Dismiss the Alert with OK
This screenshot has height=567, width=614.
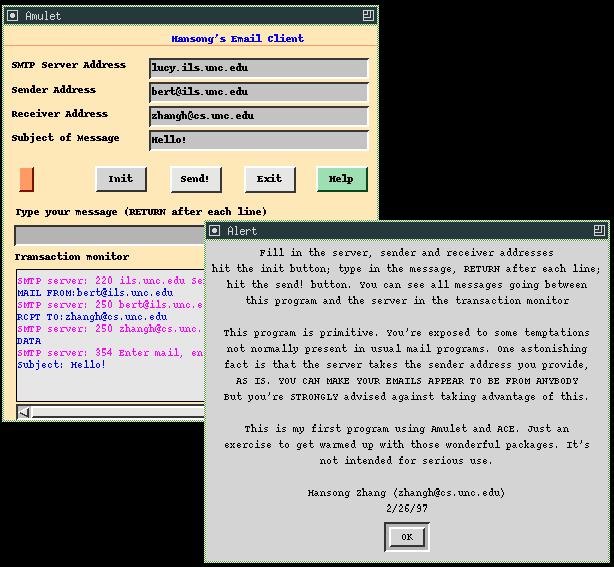click(x=406, y=537)
